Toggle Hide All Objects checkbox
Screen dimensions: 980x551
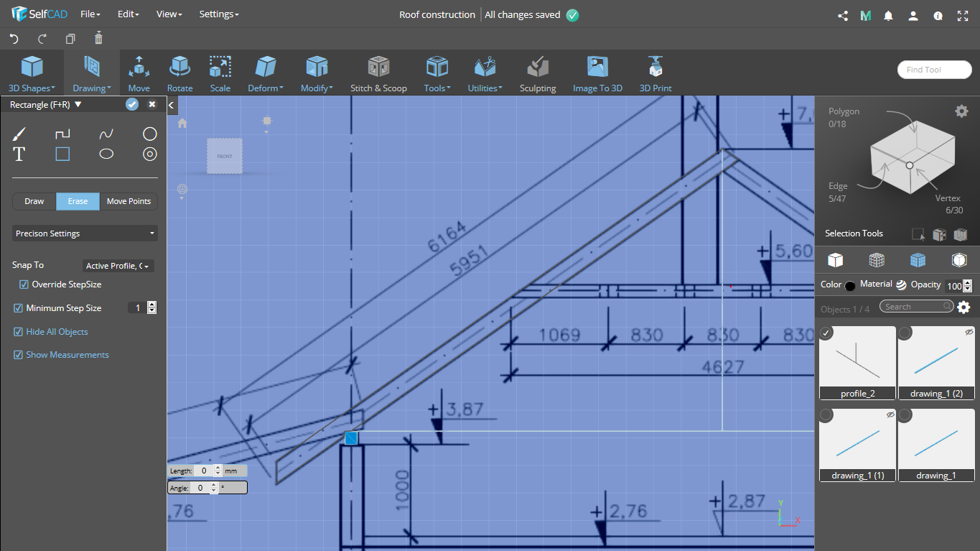tap(19, 332)
